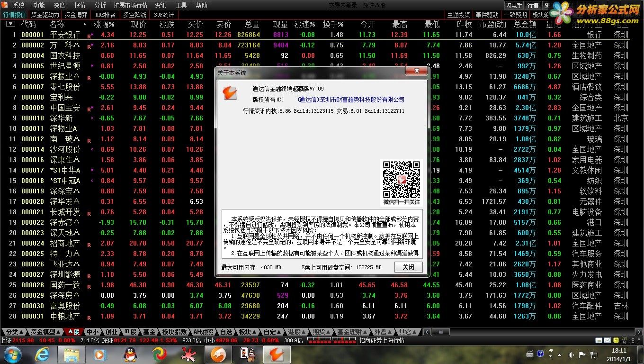Select the B股 bottom market tab
This screenshot has height=364, width=644.
(130, 332)
